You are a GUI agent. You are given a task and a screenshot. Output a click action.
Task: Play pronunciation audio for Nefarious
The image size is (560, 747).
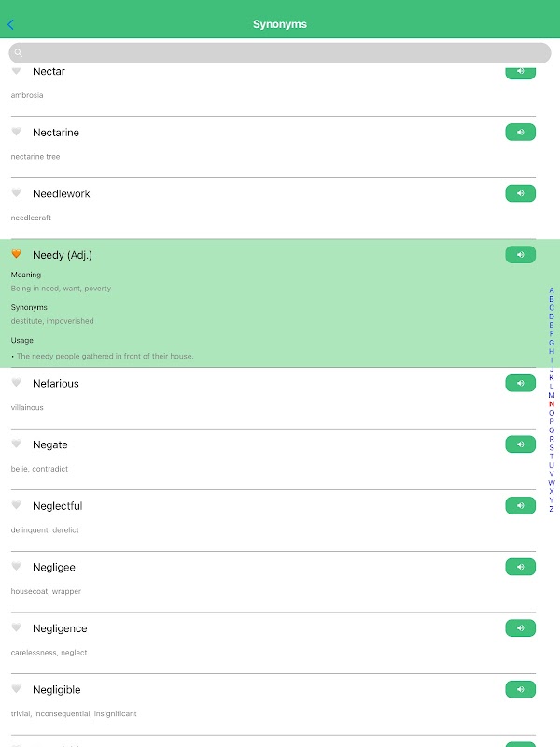click(520, 383)
